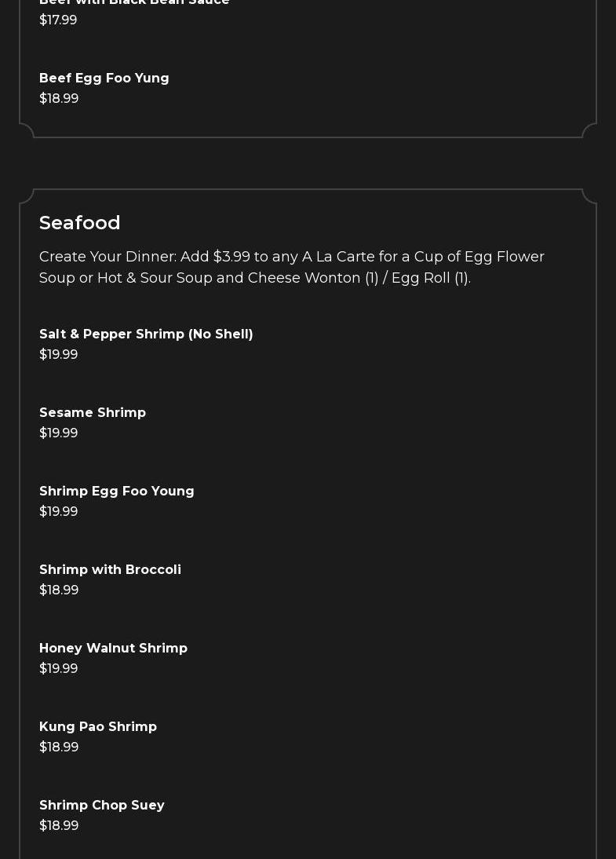616x859 pixels.
Task: Click the Honey Walnut Shrimp price
Action: (x=59, y=668)
